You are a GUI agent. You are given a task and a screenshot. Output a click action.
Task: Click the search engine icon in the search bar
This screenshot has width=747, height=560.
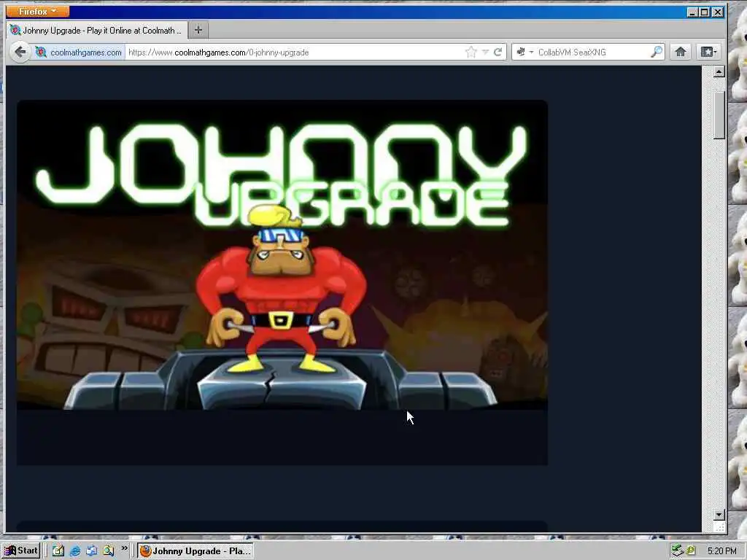click(521, 52)
